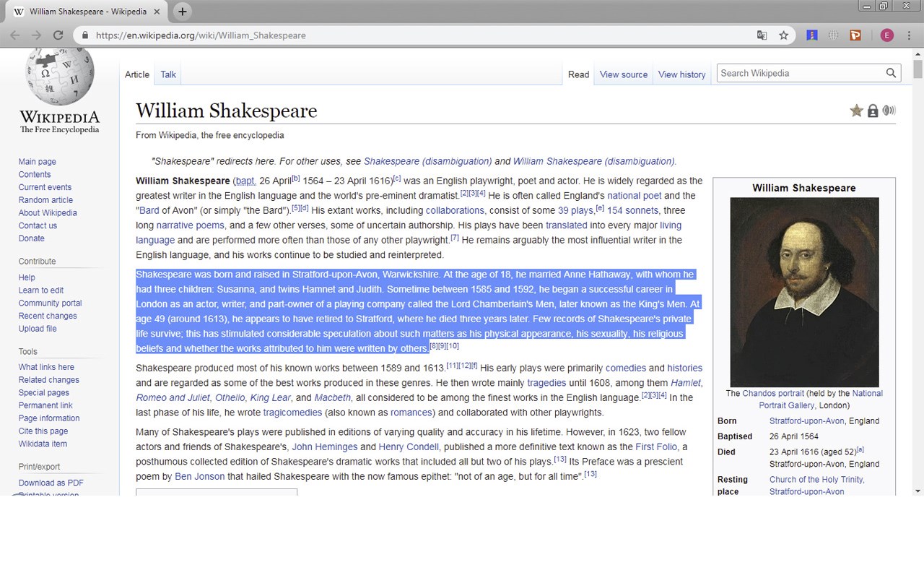Go to Main page in sidebar
Viewport: 924px width, 578px height.
pos(38,162)
